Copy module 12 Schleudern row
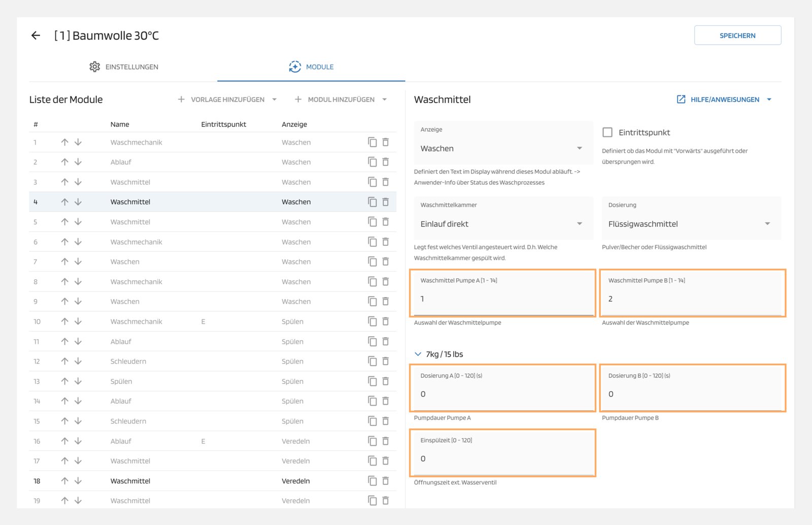 click(x=372, y=362)
